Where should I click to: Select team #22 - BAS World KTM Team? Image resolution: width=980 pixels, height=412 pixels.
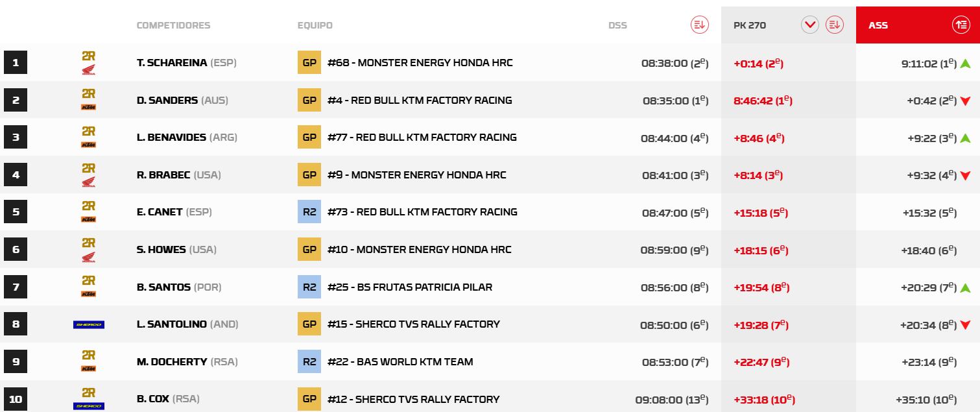tap(400, 362)
